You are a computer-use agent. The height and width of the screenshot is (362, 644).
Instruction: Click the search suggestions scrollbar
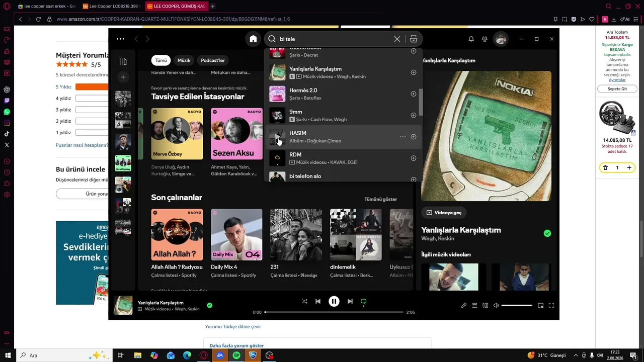tap(421, 102)
